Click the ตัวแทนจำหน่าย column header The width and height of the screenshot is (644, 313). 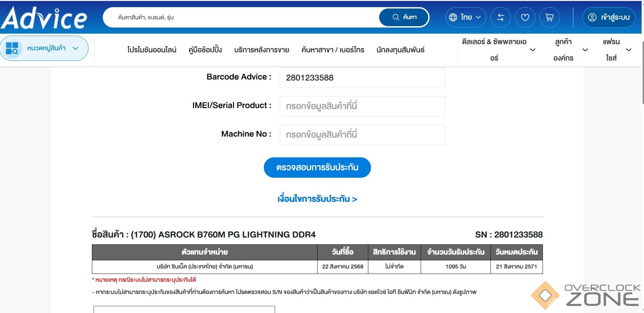(205, 252)
